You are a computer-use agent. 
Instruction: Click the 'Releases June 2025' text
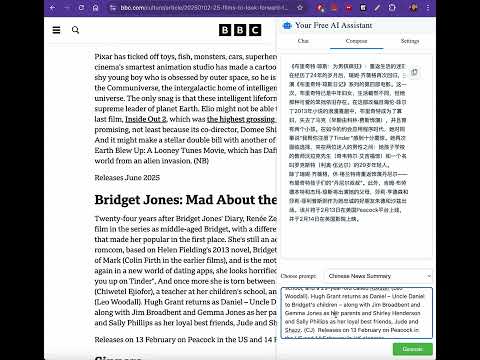(127, 178)
